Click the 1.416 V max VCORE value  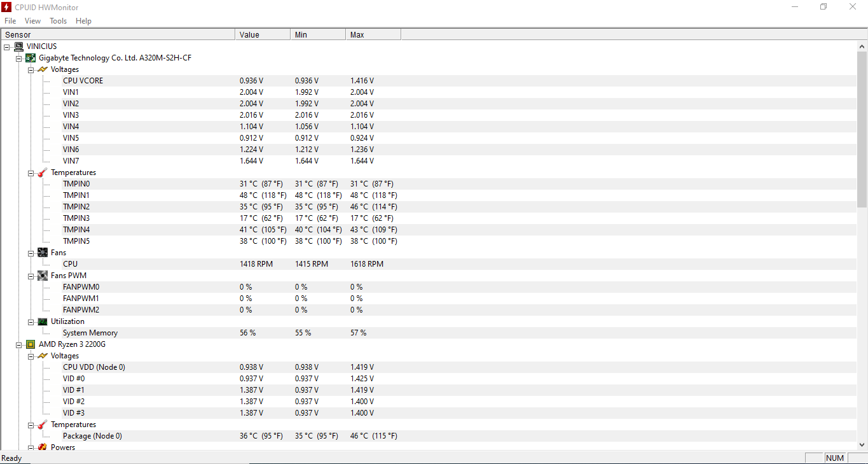(x=362, y=81)
